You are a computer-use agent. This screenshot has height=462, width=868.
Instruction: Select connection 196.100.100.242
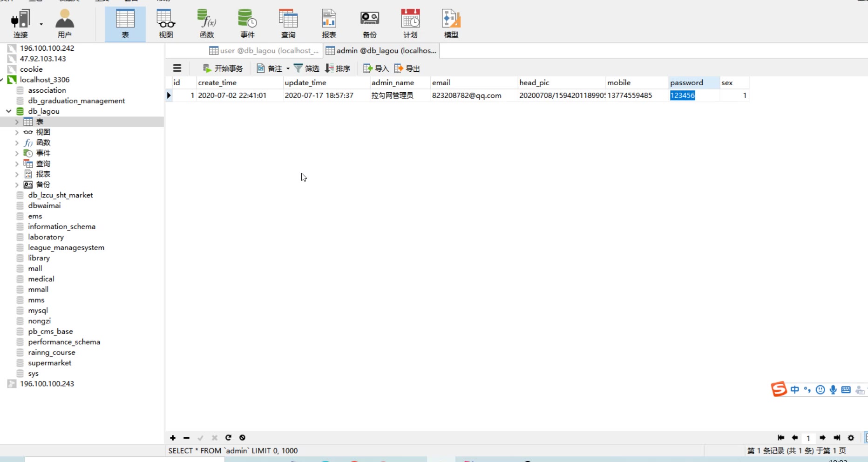(47, 48)
